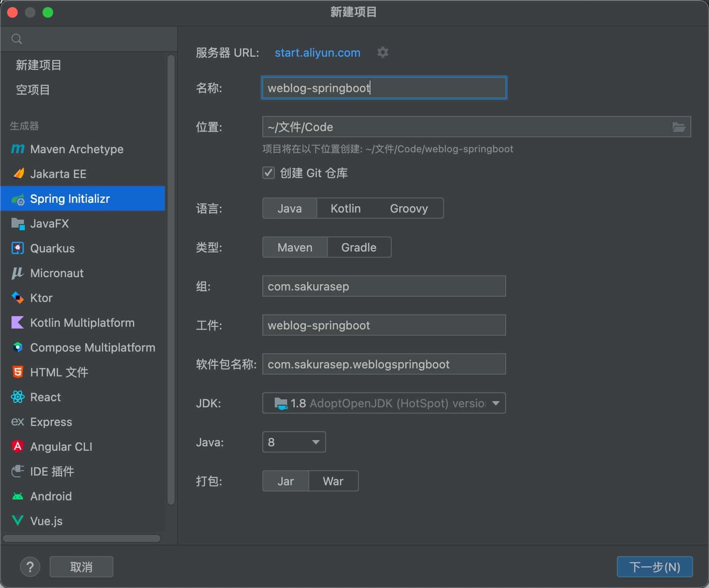Select the Maven Archetype generator icon
Viewport: 709px width, 588px height.
tap(18, 149)
